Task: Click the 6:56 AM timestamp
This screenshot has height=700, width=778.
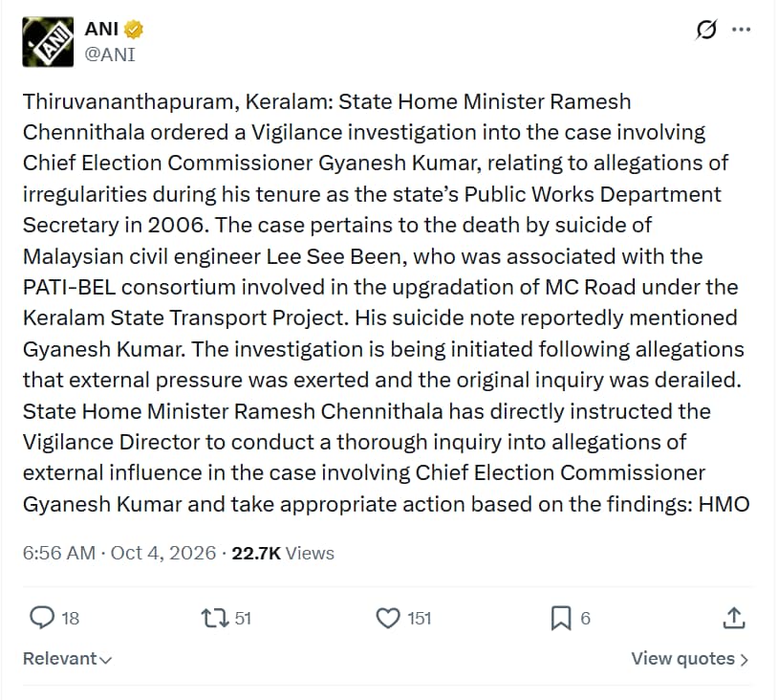Action: coord(59,553)
